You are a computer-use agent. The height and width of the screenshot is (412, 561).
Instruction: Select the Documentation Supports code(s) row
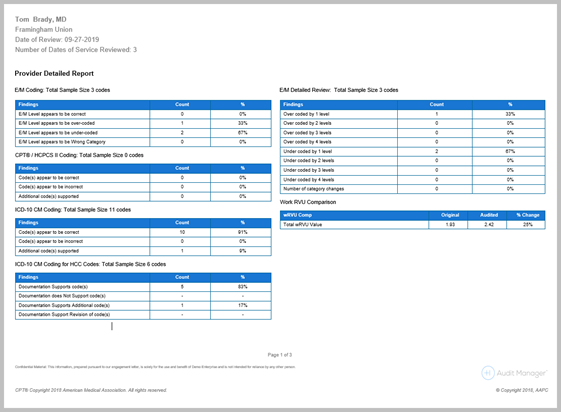tap(143, 286)
